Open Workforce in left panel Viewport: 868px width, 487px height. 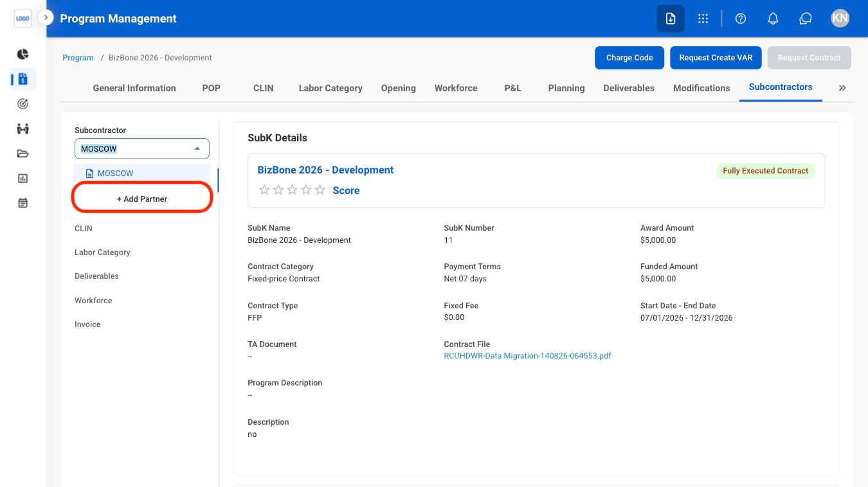[93, 301]
